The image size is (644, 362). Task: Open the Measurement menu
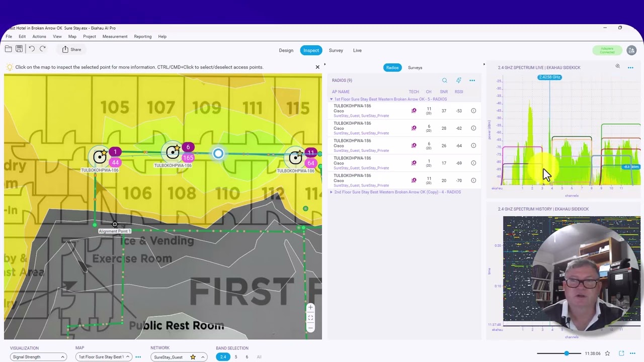point(115,36)
